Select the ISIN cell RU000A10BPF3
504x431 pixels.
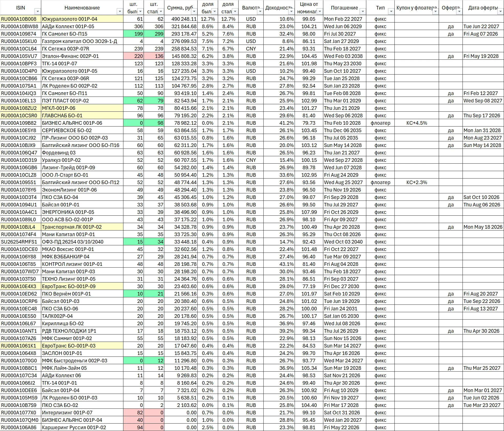[20, 64]
